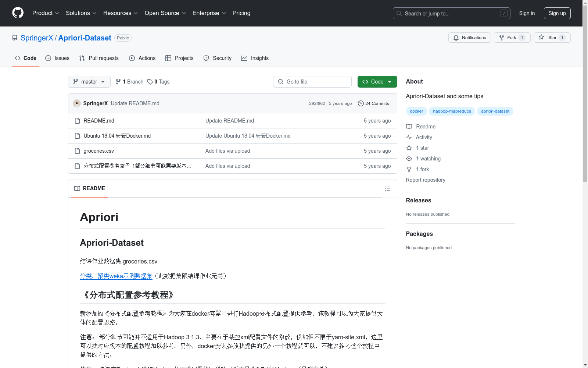View the 0 Tags list
Screen dimensions: 588x368
click(x=158, y=82)
